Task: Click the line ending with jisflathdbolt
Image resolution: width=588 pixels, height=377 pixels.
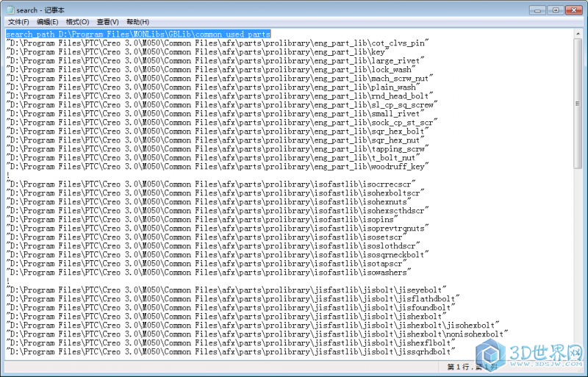Action: coord(233,298)
